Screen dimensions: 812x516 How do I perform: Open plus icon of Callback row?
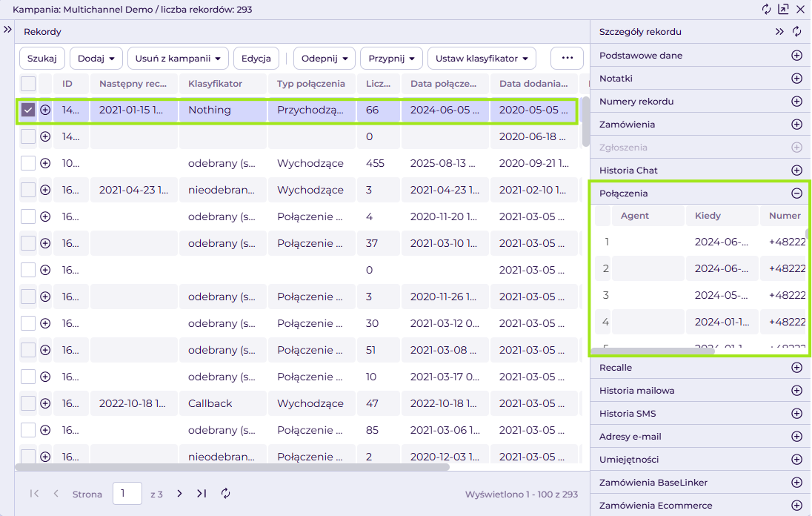(46, 403)
